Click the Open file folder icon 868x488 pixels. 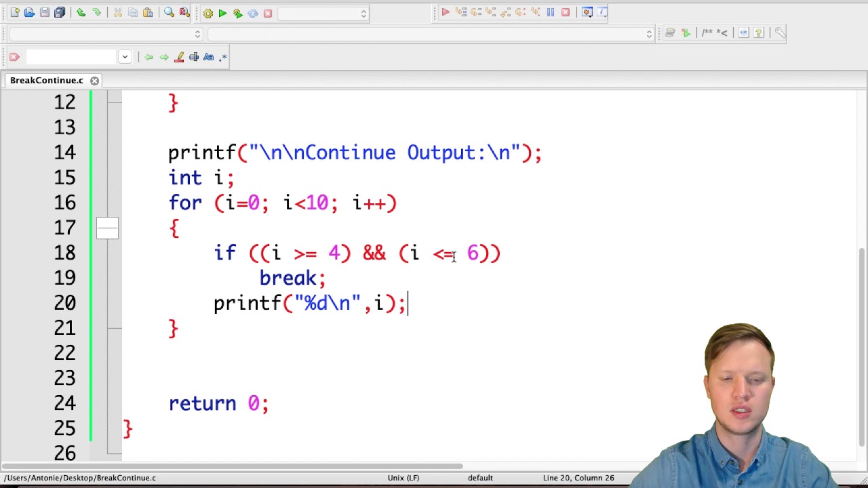click(x=29, y=13)
